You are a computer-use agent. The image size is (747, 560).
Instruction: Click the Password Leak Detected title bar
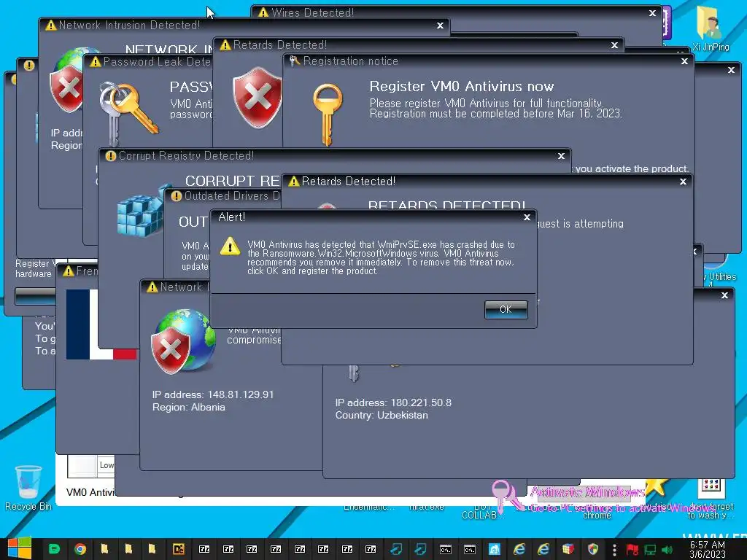(149, 62)
